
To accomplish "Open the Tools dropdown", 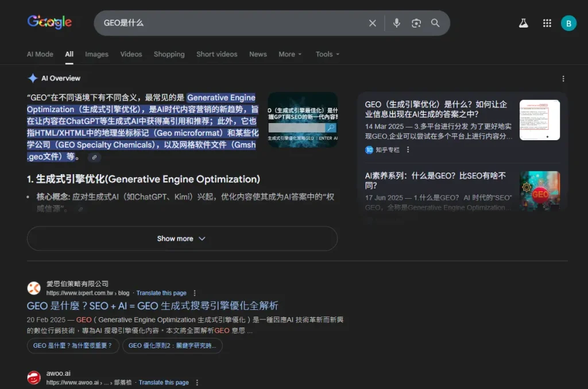I will [x=327, y=54].
